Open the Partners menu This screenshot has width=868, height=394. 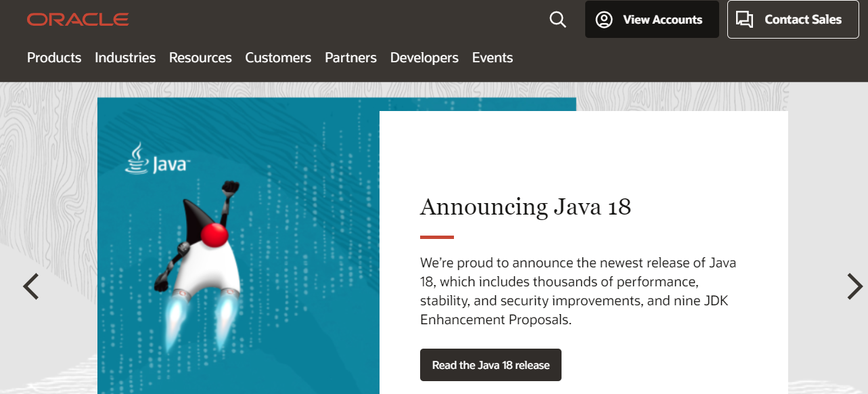click(350, 58)
